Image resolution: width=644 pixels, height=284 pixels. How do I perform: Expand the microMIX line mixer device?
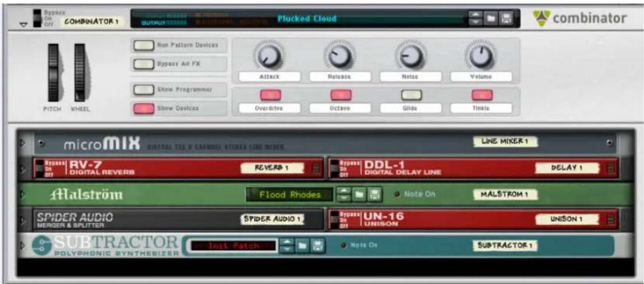pos(23,143)
